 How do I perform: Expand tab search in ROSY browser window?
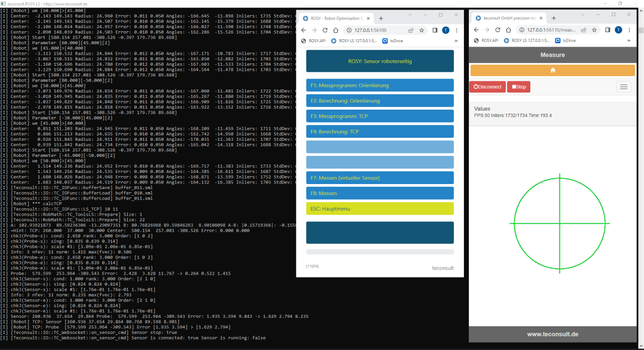[x=409, y=16]
